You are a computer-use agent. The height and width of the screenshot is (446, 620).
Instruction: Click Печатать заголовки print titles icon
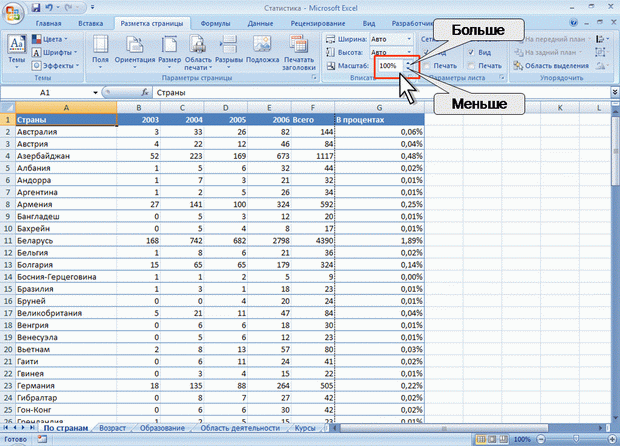pos(299,44)
